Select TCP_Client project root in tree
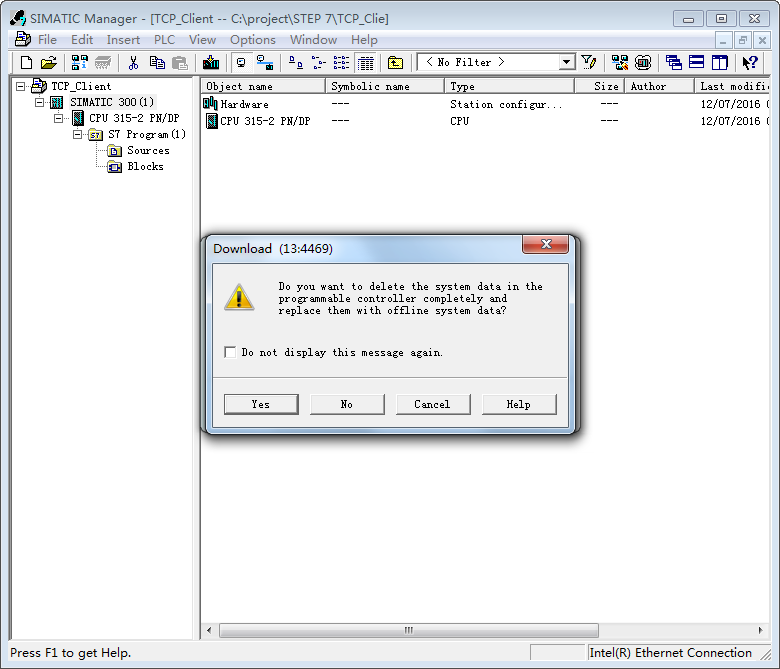780x669 pixels. [x=81, y=86]
